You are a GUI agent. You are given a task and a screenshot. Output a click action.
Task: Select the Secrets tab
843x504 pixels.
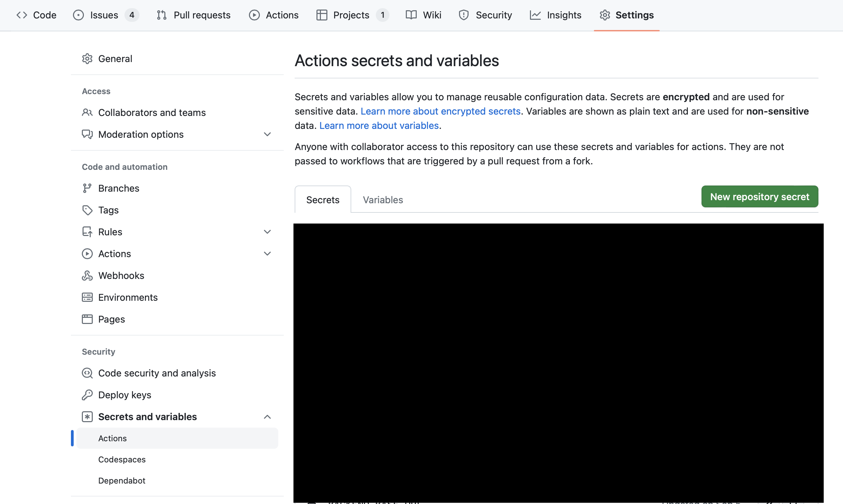pos(323,200)
